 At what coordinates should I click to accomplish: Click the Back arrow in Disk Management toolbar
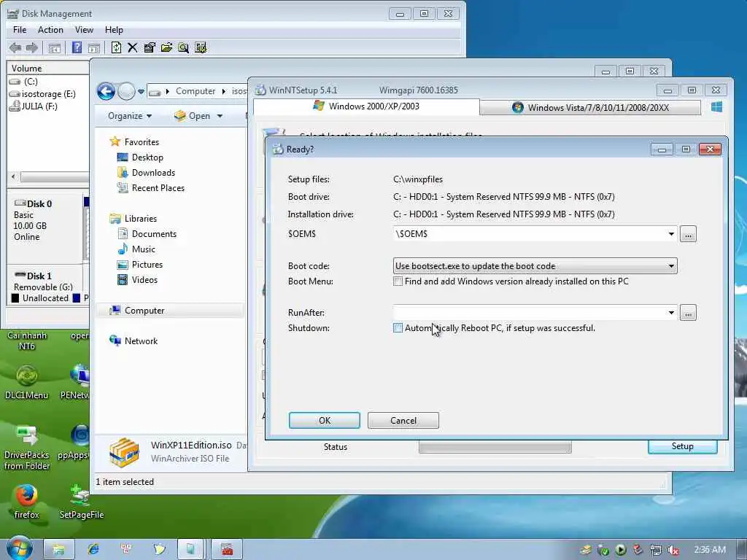[15, 47]
